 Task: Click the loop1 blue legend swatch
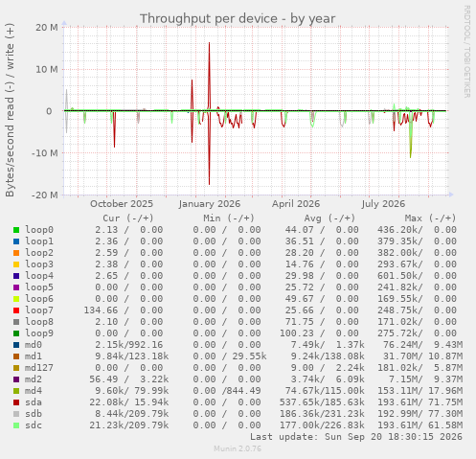click(x=16, y=241)
